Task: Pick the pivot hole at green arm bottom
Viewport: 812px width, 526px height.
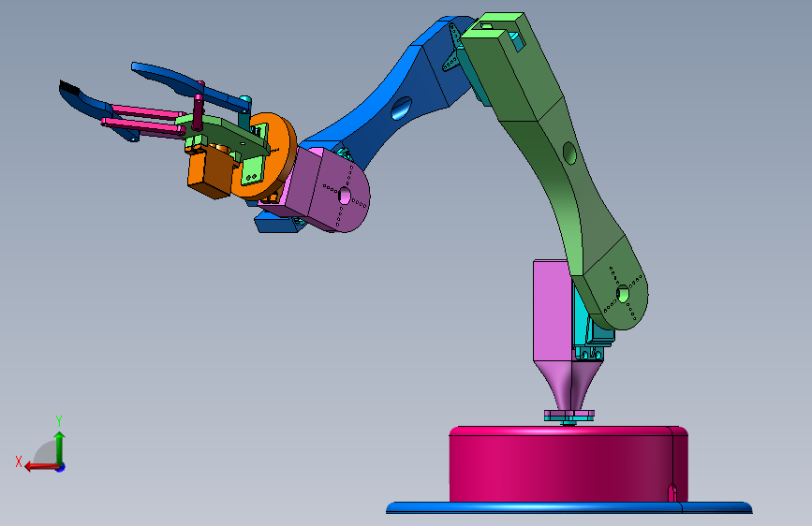Action: [622, 294]
